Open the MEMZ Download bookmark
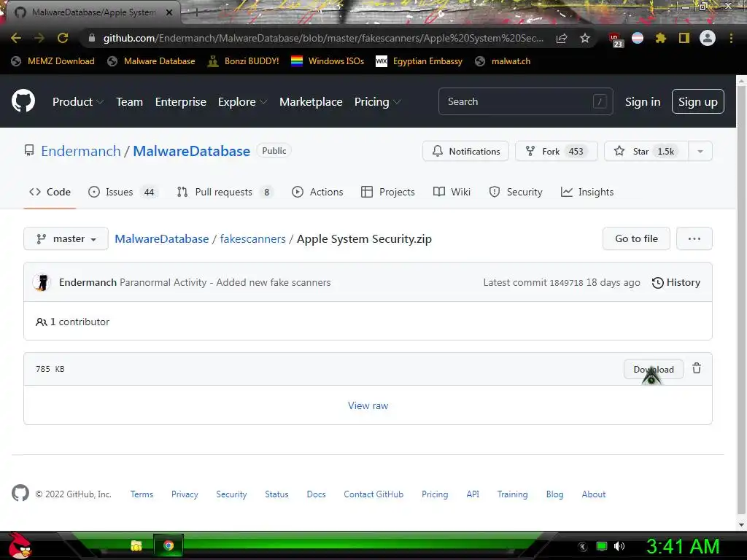This screenshot has width=747, height=560. coord(53,61)
